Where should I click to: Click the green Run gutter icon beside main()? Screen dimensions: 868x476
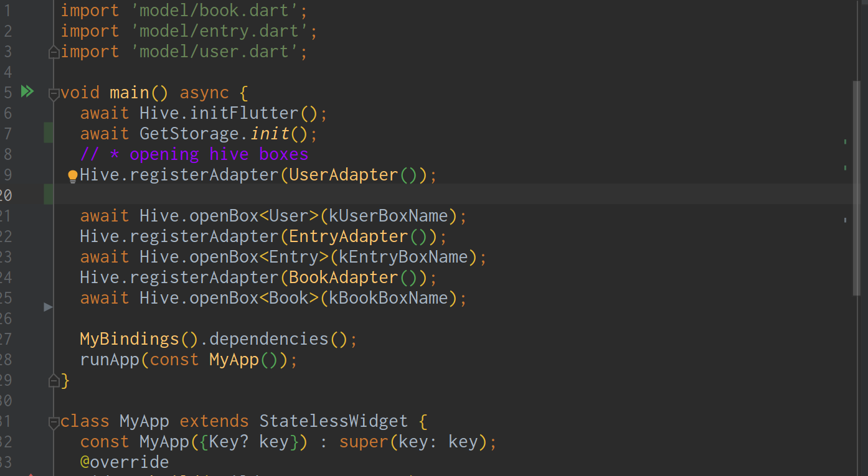click(x=27, y=92)
